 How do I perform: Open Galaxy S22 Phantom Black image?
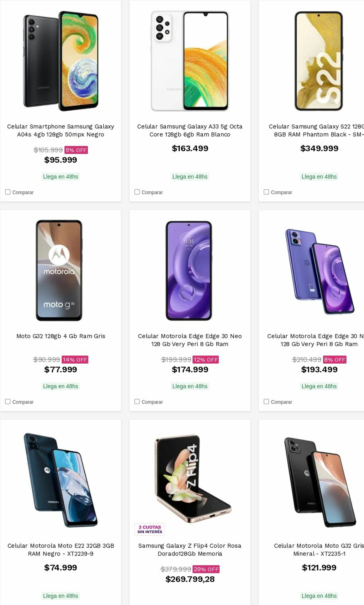pyautogui.click(x=319, y=61)
